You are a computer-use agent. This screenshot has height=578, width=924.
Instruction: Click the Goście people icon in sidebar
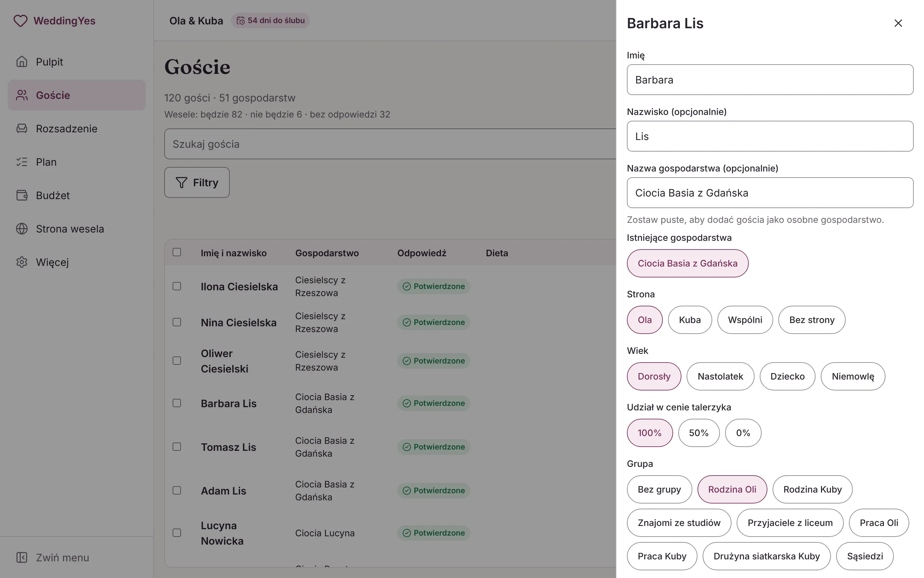pyautogui.click(x=22, y=95)
